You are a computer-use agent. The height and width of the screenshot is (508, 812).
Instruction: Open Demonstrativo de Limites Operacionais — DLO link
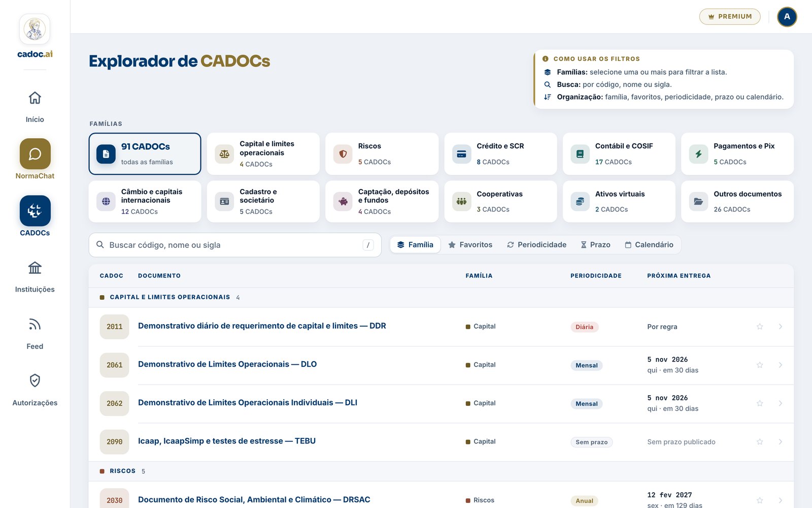pos(227,364)
